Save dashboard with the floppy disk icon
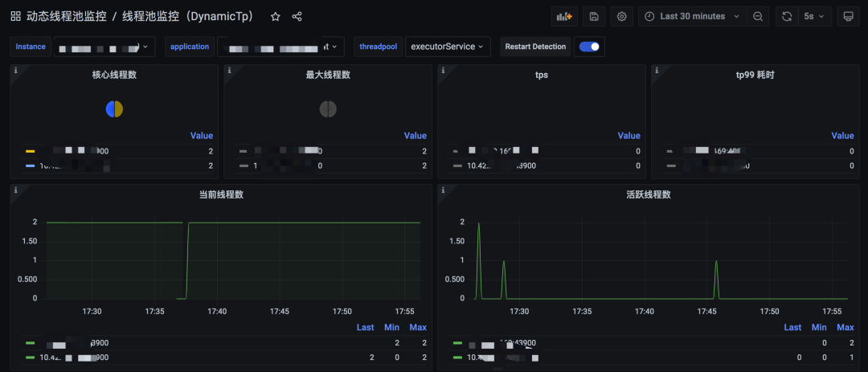The width and height of the screenshot is (868, 372). point(594,17)
